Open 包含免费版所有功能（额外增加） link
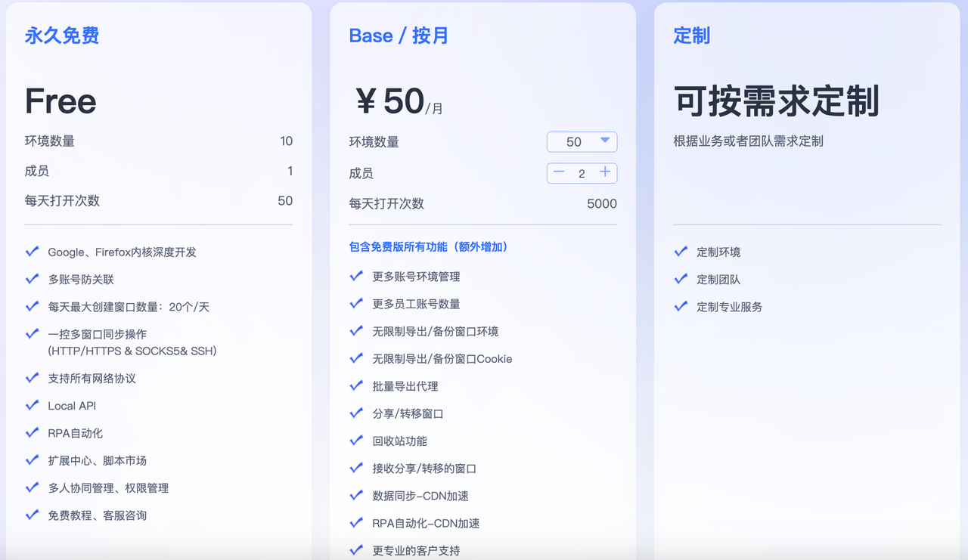The width and height of the screenshot is (968, 560). [427, 246]
